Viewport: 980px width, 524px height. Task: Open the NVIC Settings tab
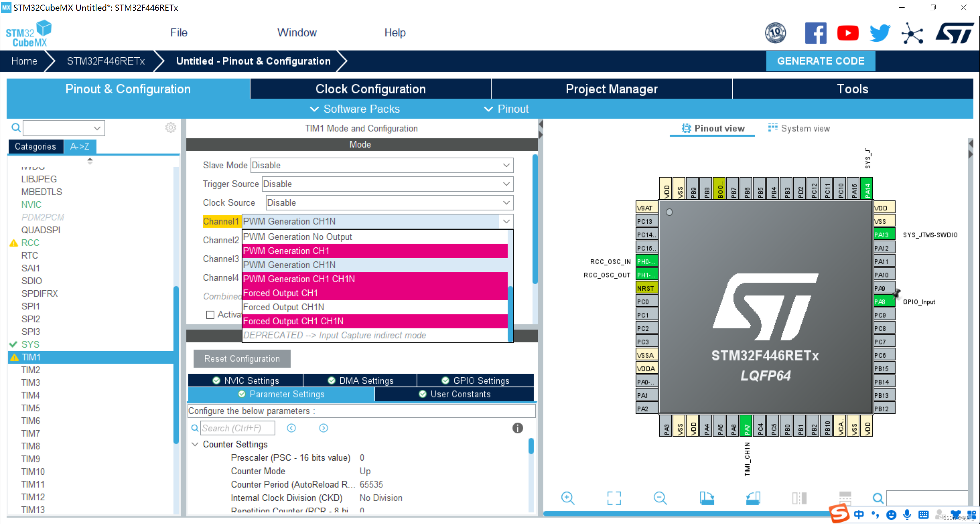tap(246, 381)
